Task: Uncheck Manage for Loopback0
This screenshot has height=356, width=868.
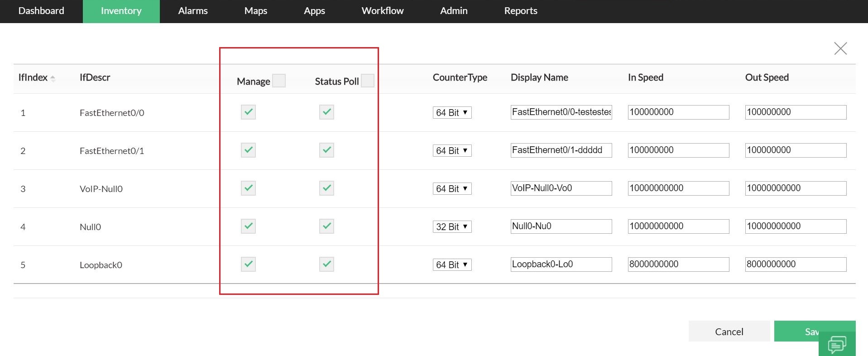Action: [248, 264]
